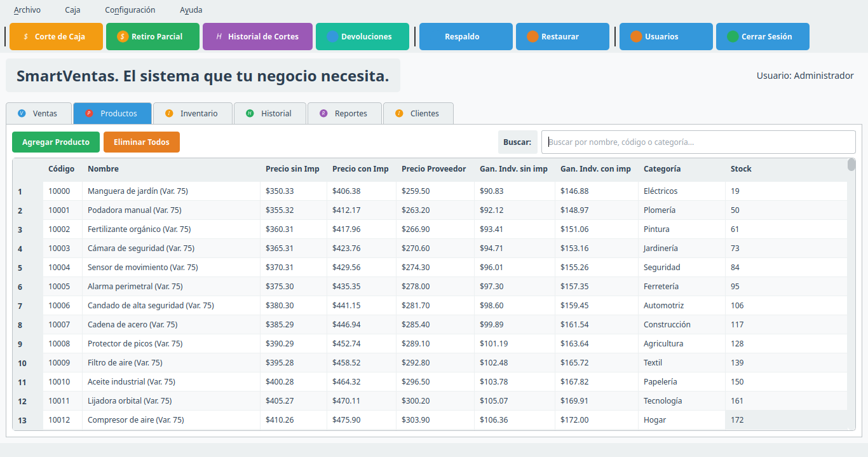Screen dimensions: 868x457
Task: Click Precio con Imp column header
Action: (x=360, y=169)
